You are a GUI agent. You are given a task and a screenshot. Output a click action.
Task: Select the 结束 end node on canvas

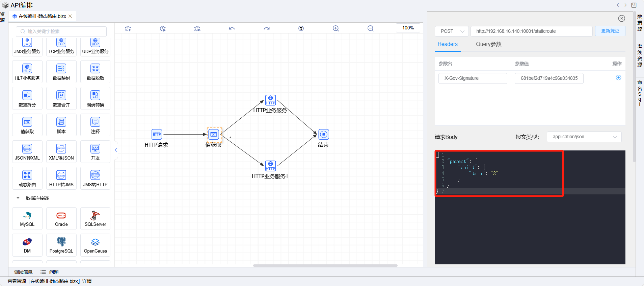[323, 135]
